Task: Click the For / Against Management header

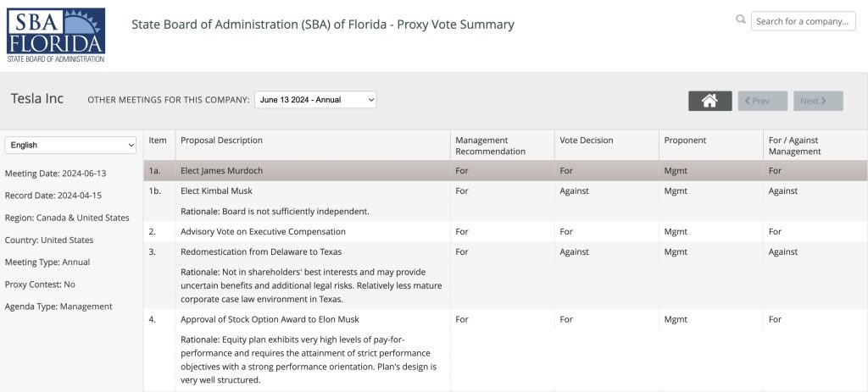Action: point(795,146)
